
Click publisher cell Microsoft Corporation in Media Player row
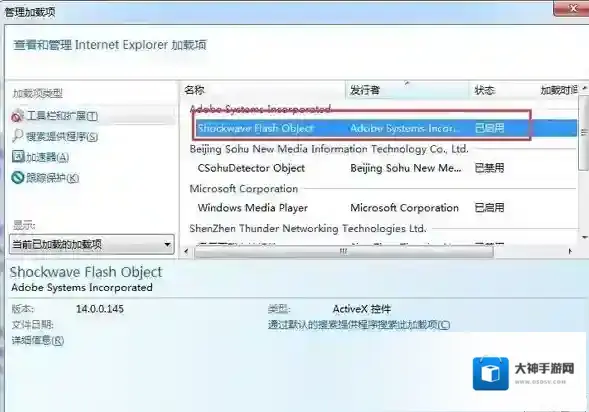click(405, 208)
